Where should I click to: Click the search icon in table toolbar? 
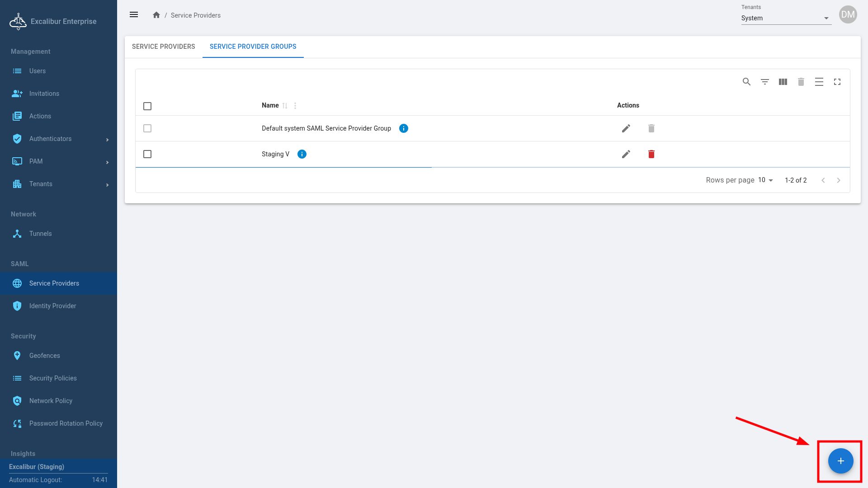[746, 82]
